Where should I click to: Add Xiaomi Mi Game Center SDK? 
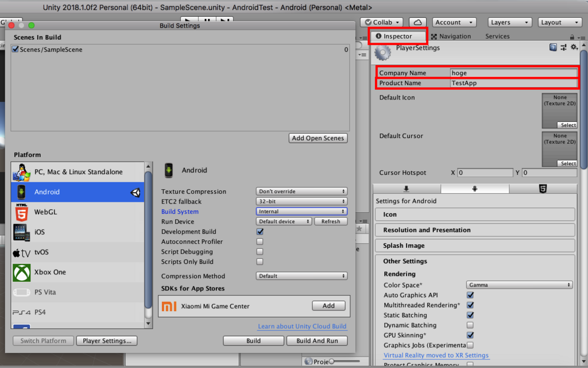[x=328, y=306]
